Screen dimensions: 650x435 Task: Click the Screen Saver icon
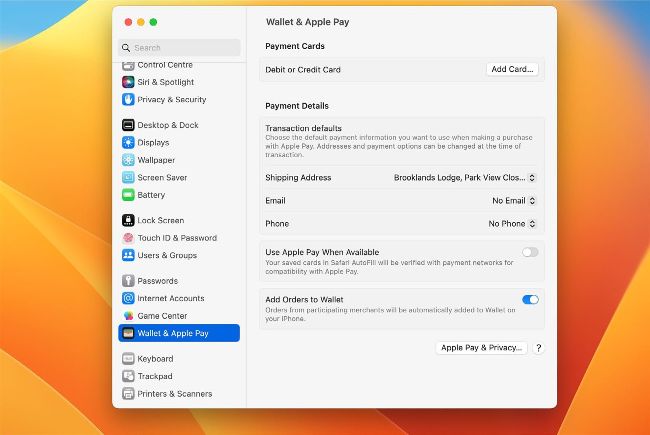(x=128, y=177)
